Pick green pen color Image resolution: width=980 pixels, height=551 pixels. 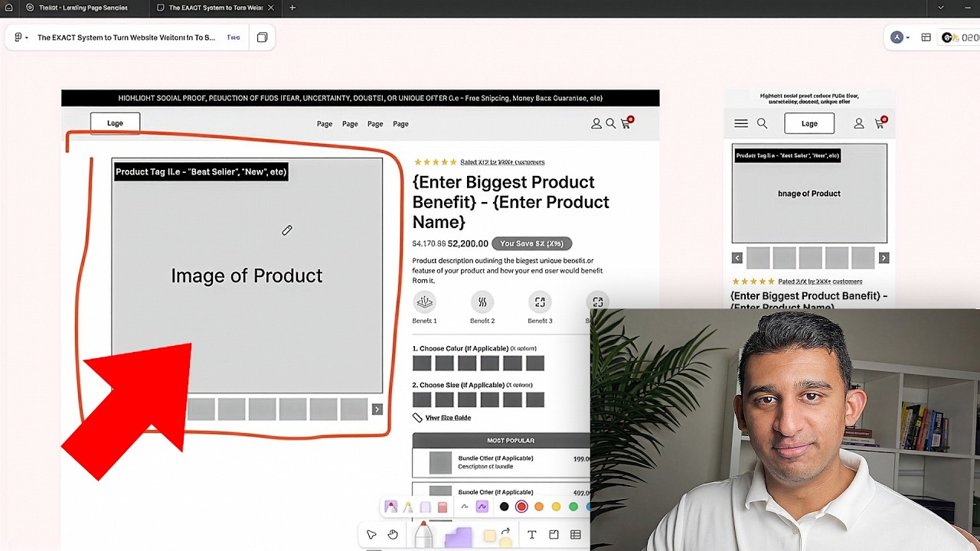coord(573,507)
